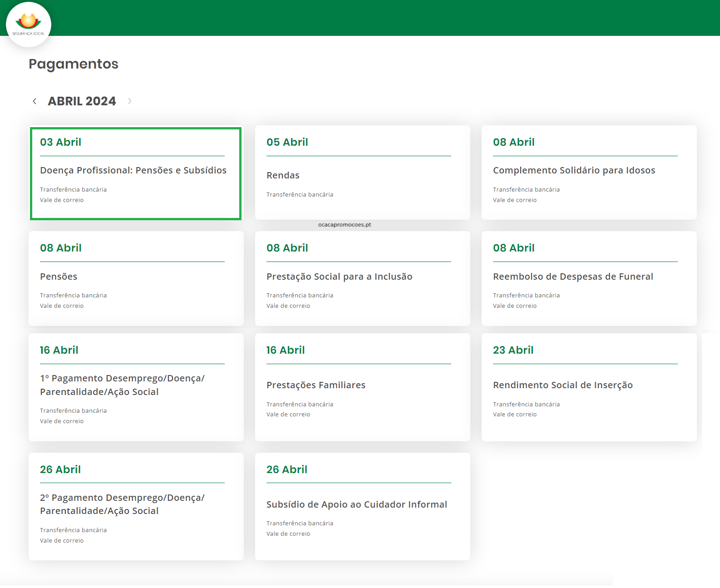This screenshot has width=720, height=588.
Task: Click the Pensões payment card
Action: 59,277
